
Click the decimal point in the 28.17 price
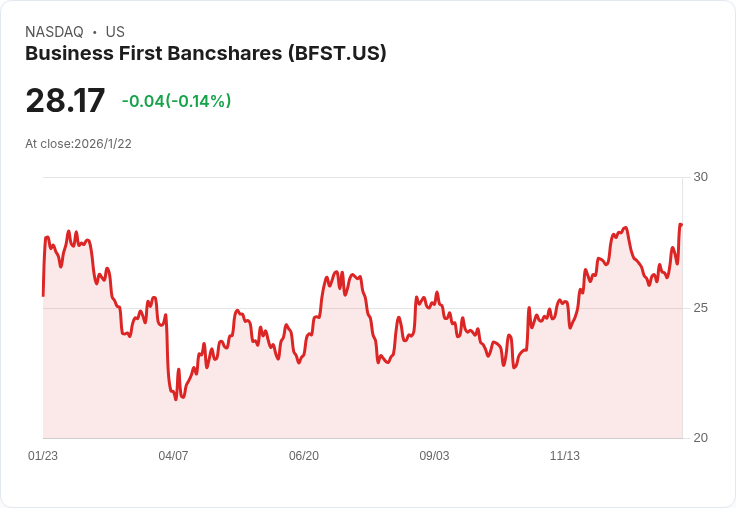(69, 111)
